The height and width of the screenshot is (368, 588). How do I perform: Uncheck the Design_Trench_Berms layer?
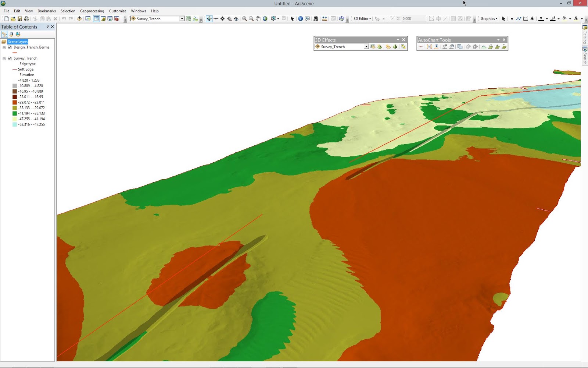click(x=10, y=47)
